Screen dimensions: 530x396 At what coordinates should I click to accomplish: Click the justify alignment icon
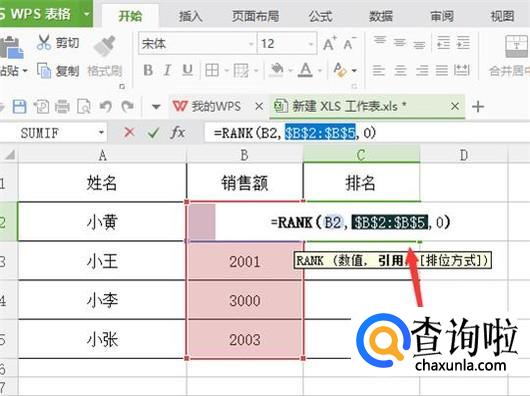coord(442,70)
